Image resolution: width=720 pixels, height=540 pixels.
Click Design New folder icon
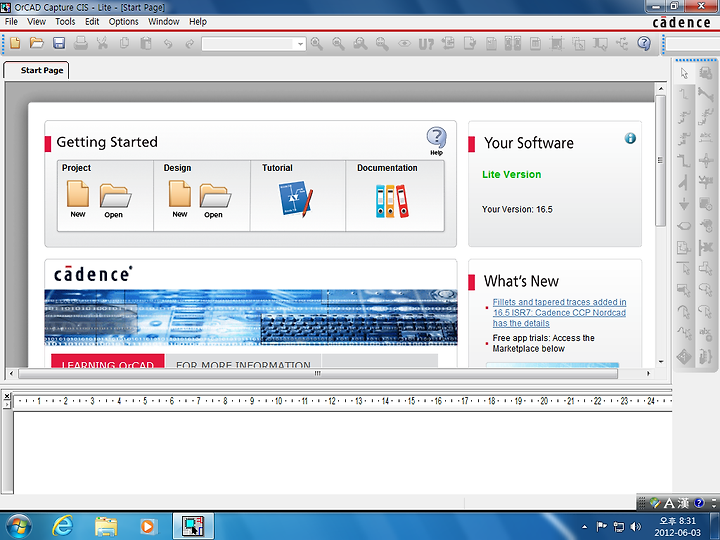click(180, 199)
